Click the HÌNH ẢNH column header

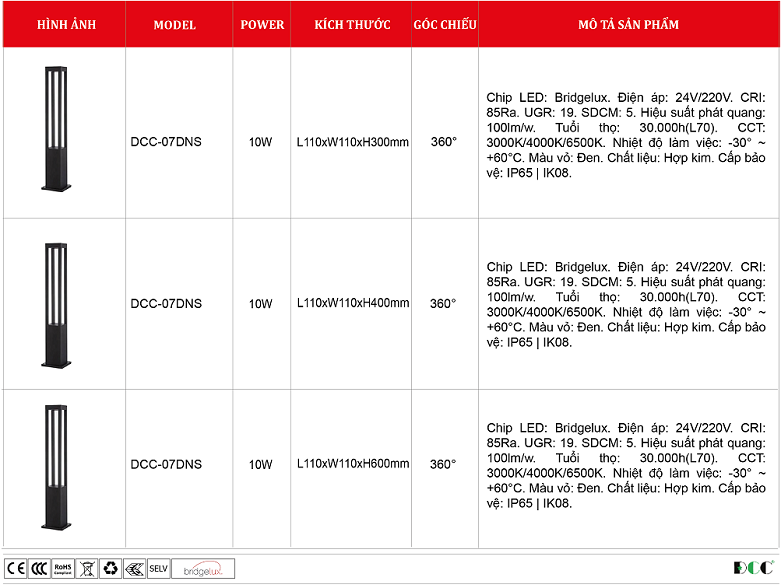(x=66, y=25)
